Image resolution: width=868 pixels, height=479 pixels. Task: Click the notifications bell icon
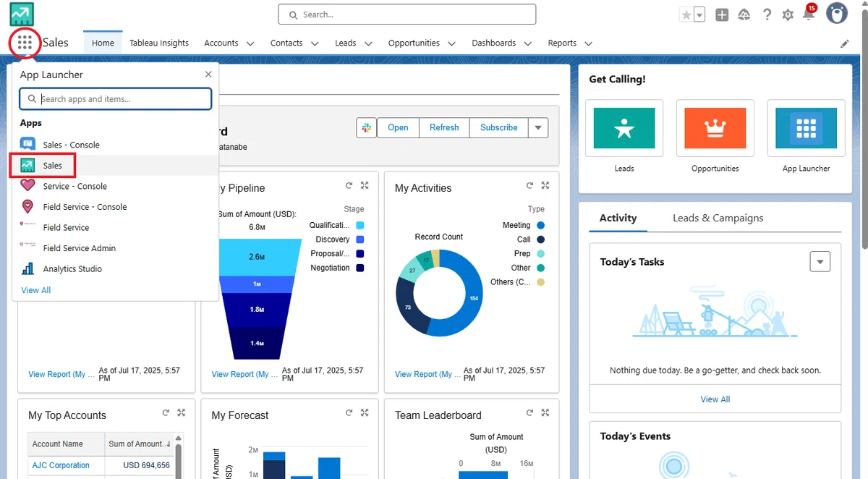(x=809, y=14)
